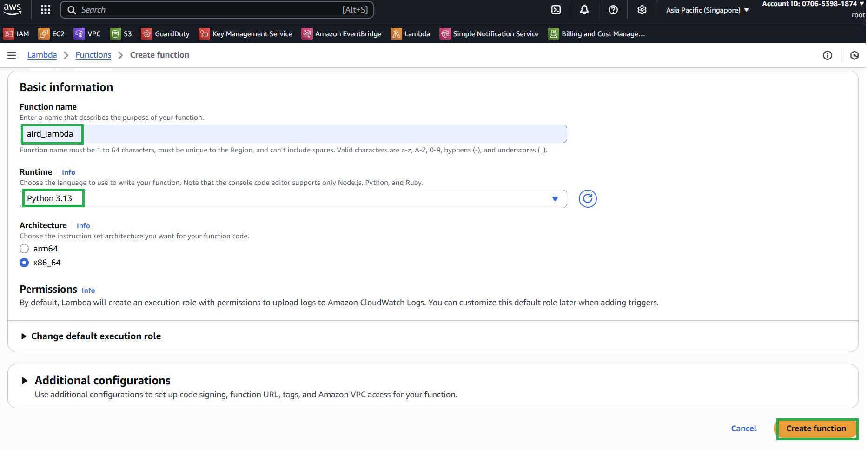Go to Functions breadcrumb link
The image size is (868, 474).
point(93,55)
